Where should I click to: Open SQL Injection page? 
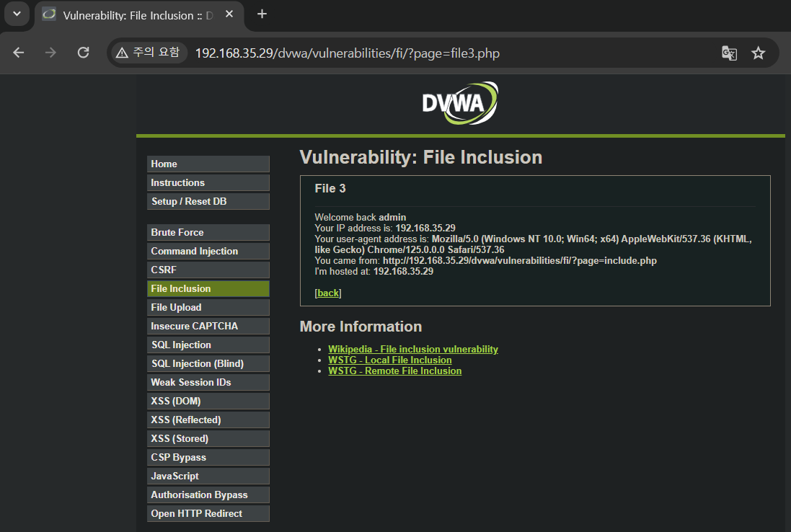[x=208, y=345]
